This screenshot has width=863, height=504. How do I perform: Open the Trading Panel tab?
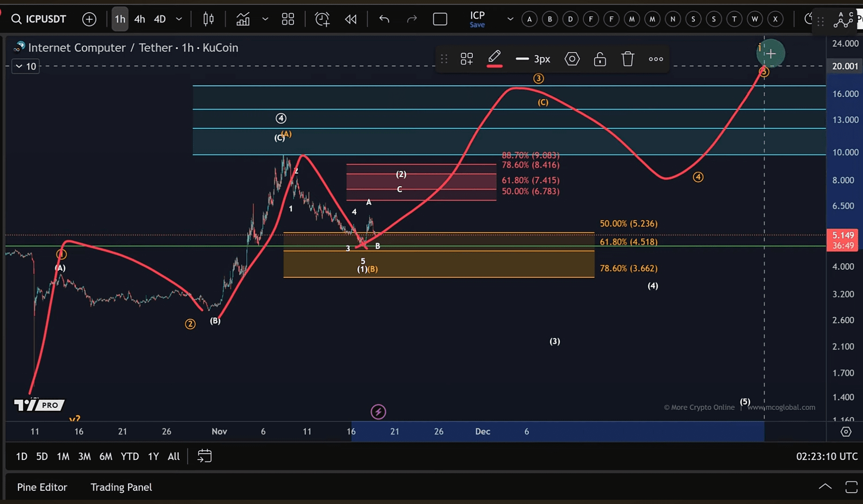coord(121,487)
